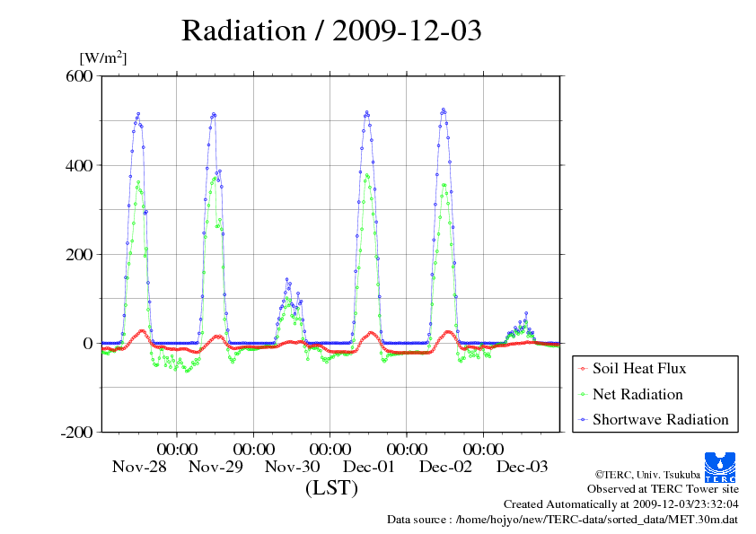Click the Nov-29 date label

click(x=215, y=467)
